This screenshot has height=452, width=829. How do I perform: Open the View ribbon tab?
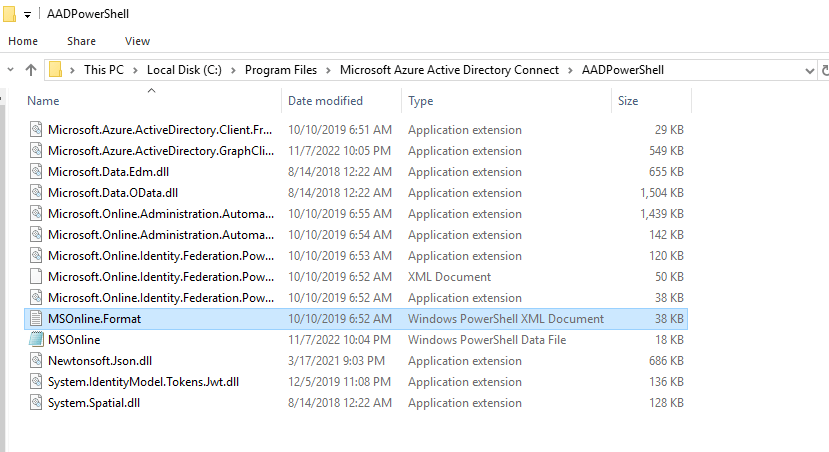pyautogui.click(x=137, y=41)
